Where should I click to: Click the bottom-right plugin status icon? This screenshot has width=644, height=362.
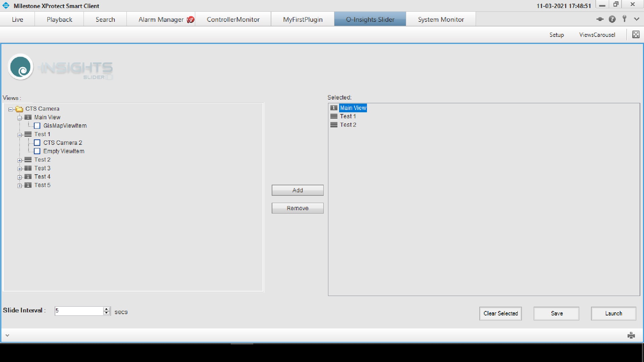[x=631, y=335]
